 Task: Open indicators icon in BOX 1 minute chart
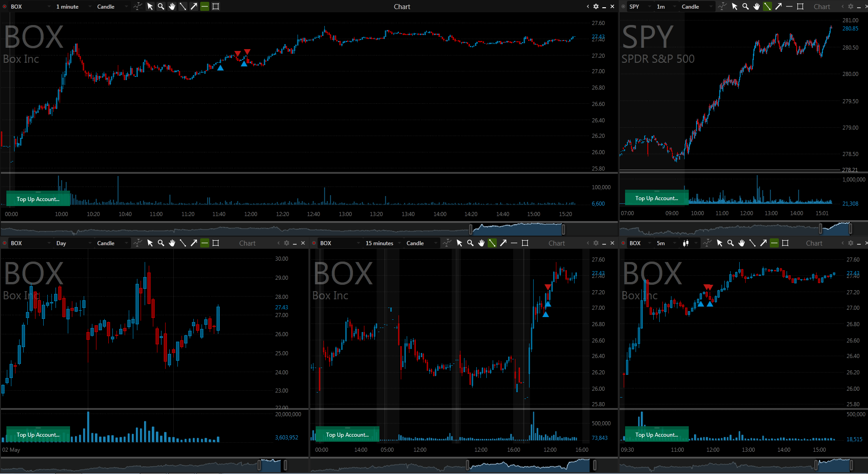(x=137, y=6)
